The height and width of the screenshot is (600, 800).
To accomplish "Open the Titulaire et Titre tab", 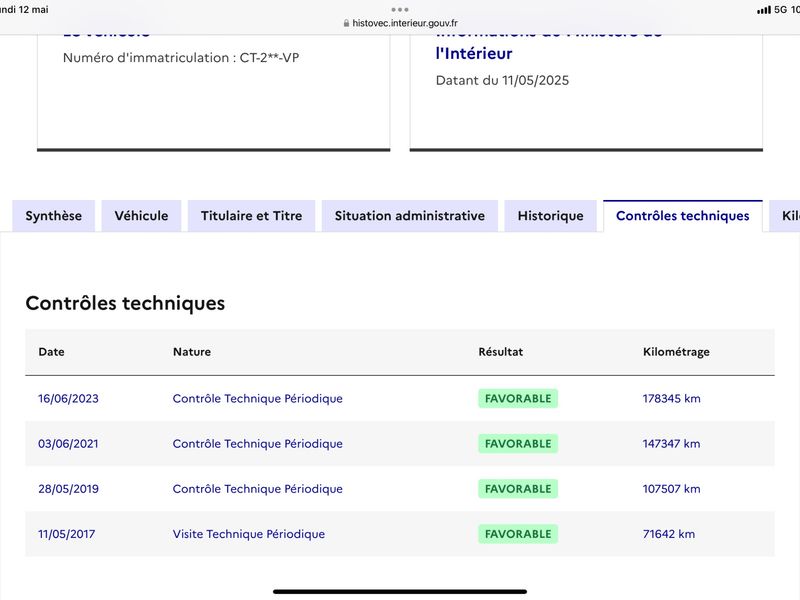I will point(252,216).
